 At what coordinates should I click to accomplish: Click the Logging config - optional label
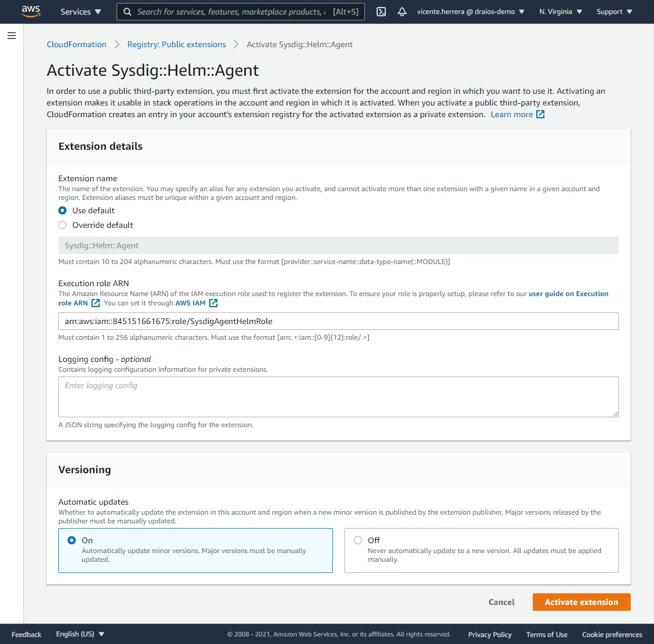point(104,359)
